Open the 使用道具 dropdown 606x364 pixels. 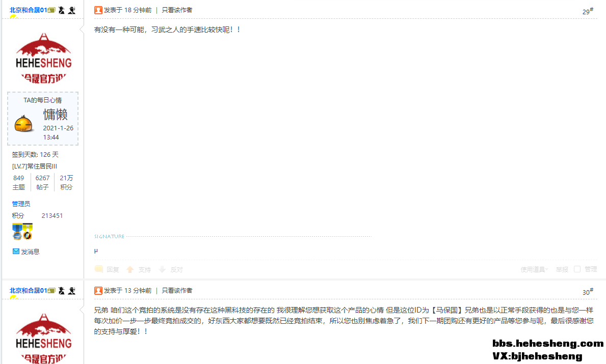click(534, 269)
